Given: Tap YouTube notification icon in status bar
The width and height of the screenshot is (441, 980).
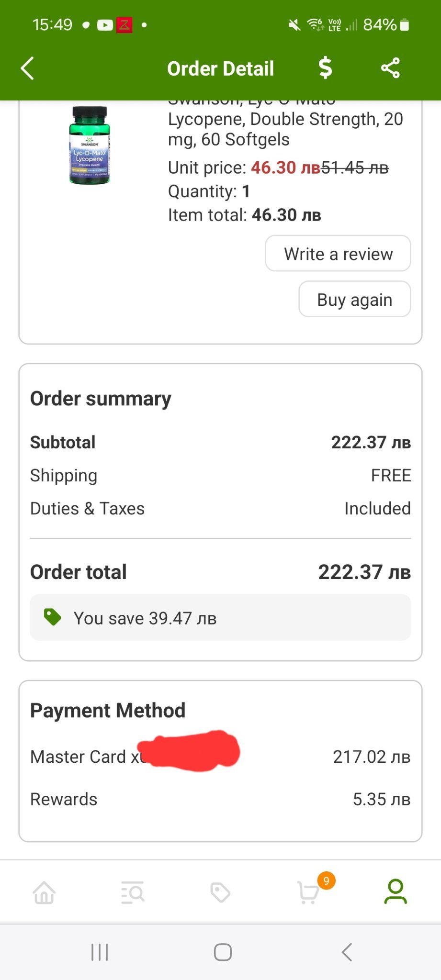Looking at the screenshot, I should tap(105, 25).
